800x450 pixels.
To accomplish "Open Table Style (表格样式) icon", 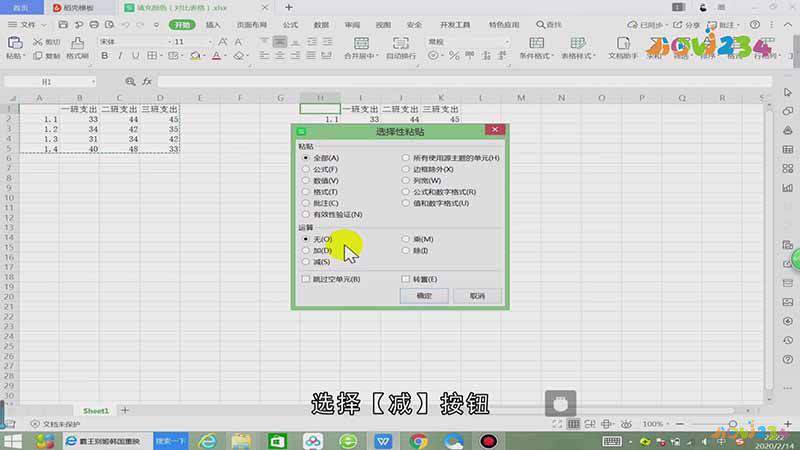I will click(x=578, y=43).
